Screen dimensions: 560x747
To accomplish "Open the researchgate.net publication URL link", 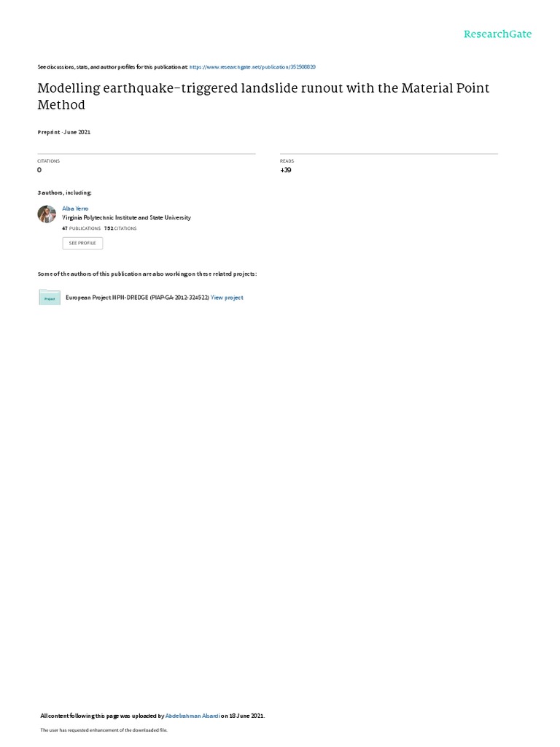I will 252,67.
